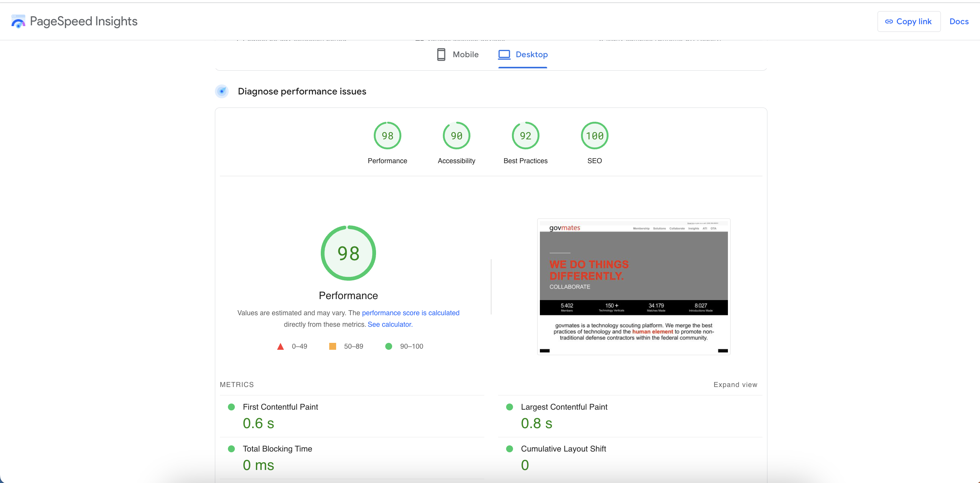
Task: Click the Accessibility label under the gauge
Action: [x=457, y=161]
